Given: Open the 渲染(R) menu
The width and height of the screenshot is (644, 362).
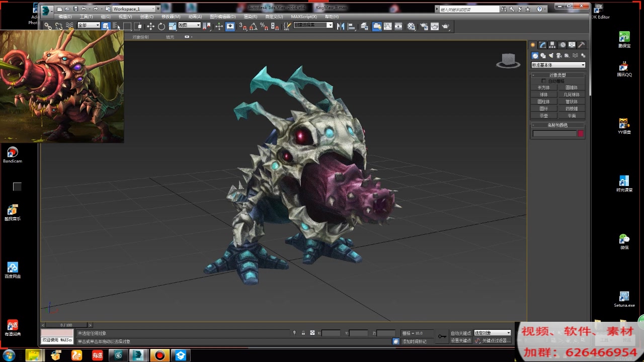Looking at the screenshot, I should [x=250, y=17].
